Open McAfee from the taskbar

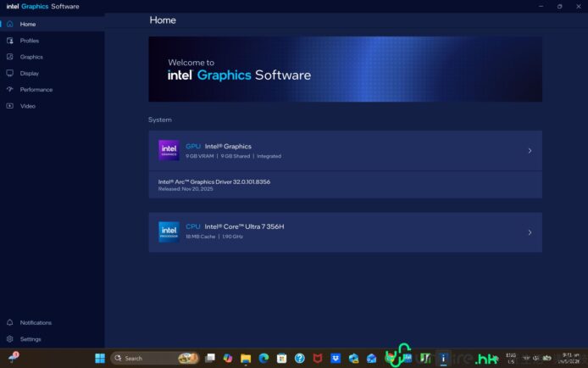click(318, 359)
